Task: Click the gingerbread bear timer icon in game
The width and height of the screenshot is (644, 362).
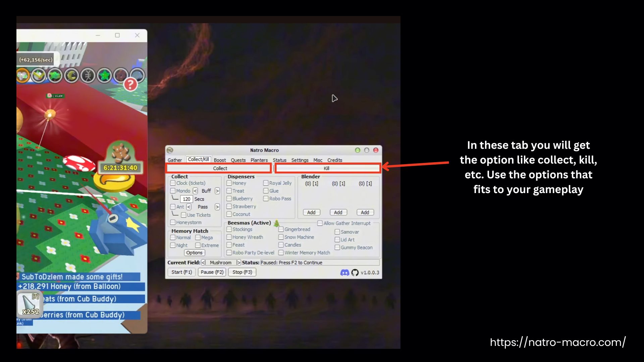Action: (120, 153)
